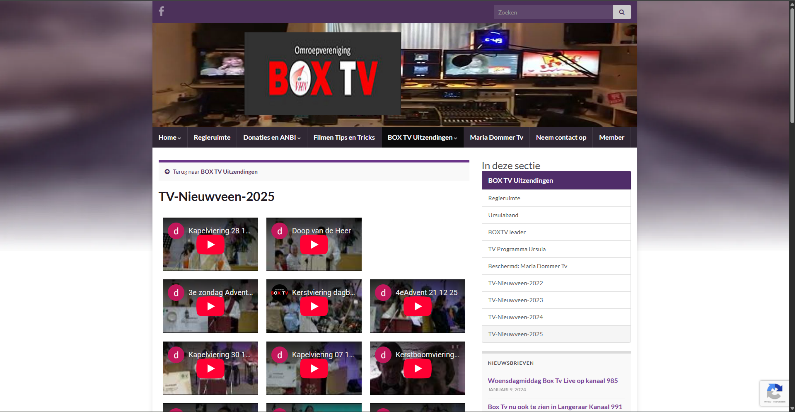Click into the Zoeken search field
This screenshot has height=412, width=795.
tap(553, 12)
